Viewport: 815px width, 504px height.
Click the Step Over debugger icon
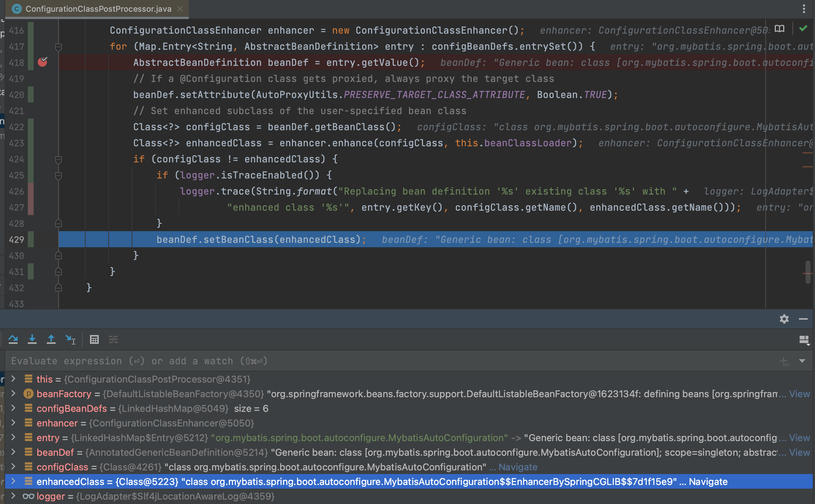point(13,339)
